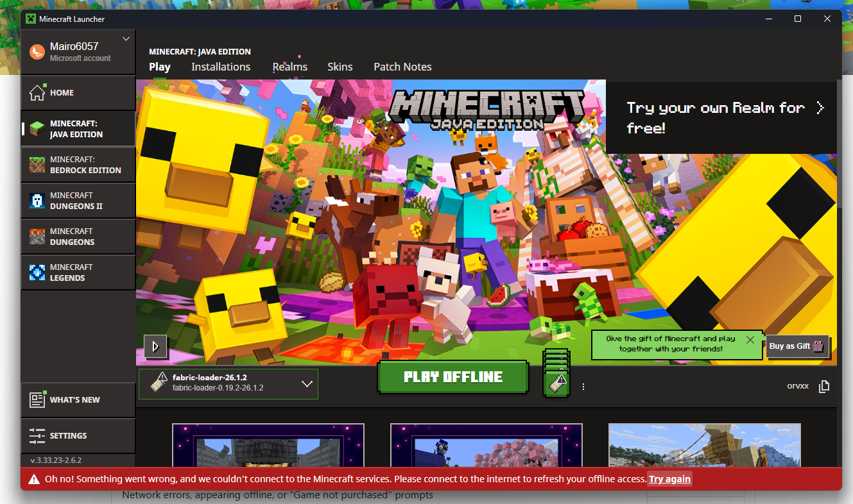
Task: Click the creeper icon in the title bar
Action: 30,19
